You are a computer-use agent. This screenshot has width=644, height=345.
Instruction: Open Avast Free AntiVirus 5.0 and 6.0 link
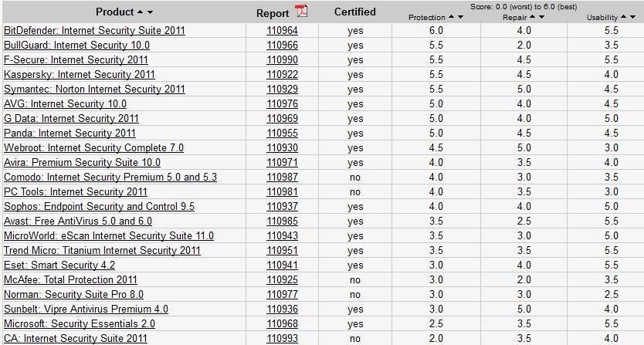click(x=78, y=222)
